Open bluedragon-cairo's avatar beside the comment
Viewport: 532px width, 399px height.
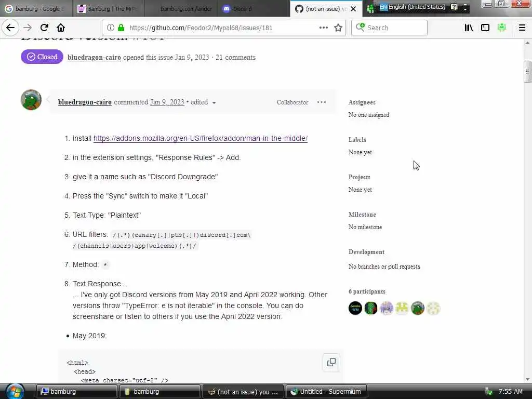tap(31, 100)
